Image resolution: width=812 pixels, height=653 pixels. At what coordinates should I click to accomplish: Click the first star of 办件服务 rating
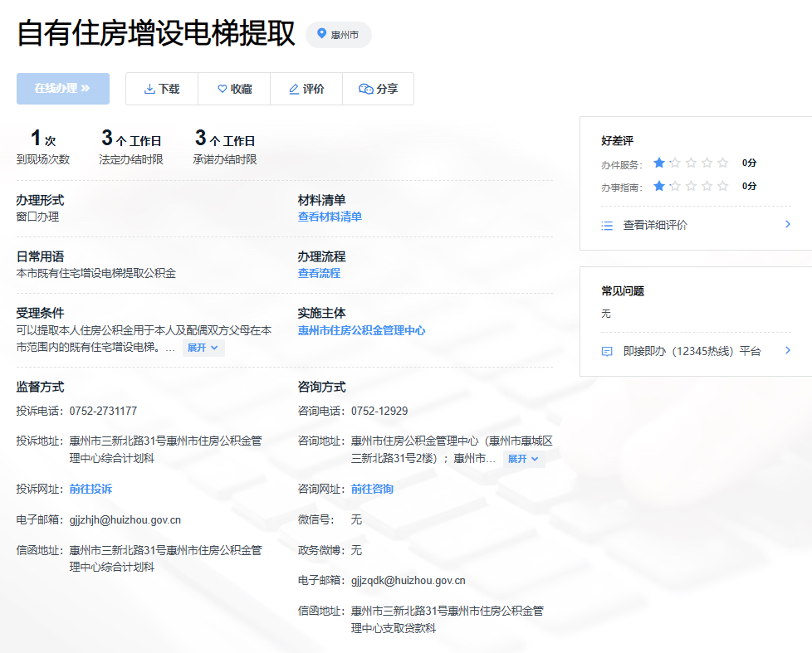(x=658, y=163)
